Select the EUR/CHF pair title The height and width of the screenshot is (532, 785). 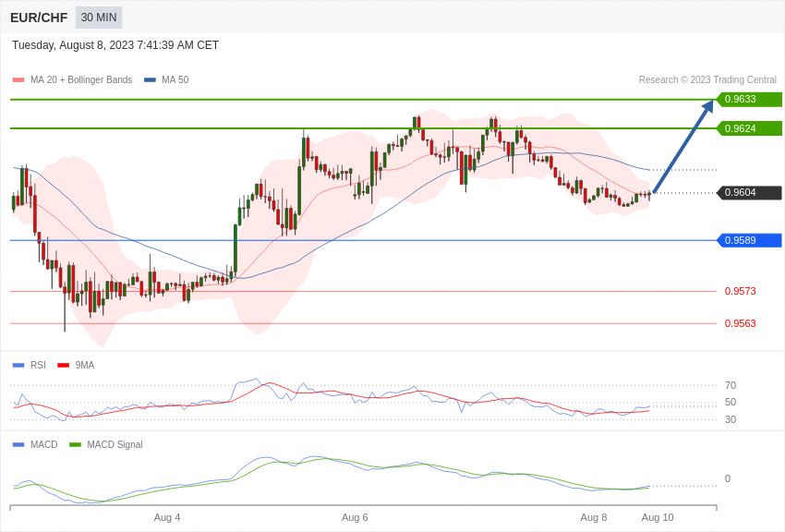[x=39, y=18]
